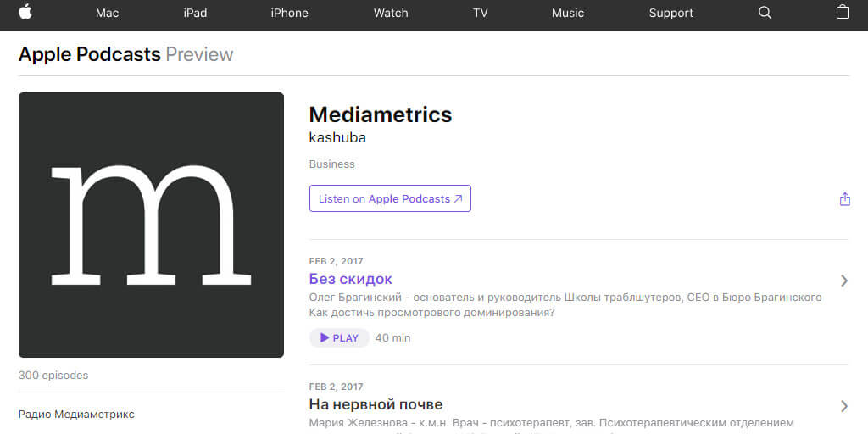Open the На нервной почве episode title
Image resolution: width=868 pixels, height=434 pixels.
pos(376,404)
